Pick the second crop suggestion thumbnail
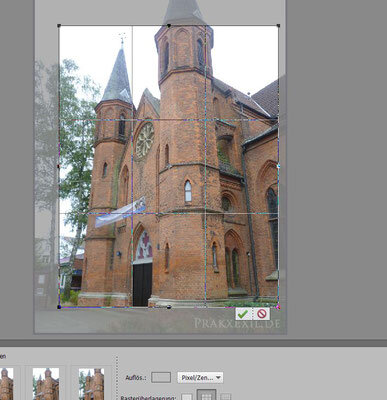The width and height of the screenshot is (387, 400). click(x=46, y=384)
